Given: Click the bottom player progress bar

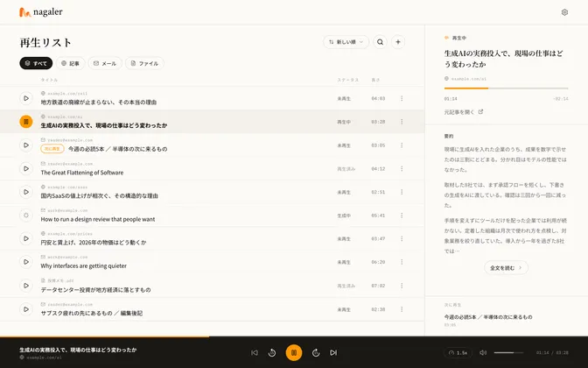Looking at the screenshot, I should coord(294,336).
